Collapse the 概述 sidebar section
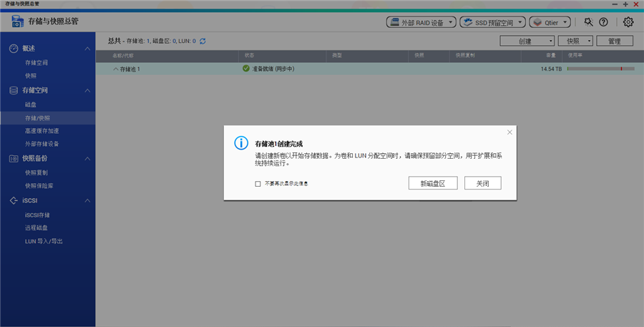Image resolution: width=644 pixels, height=327 pixels. [x=87, y=49]
